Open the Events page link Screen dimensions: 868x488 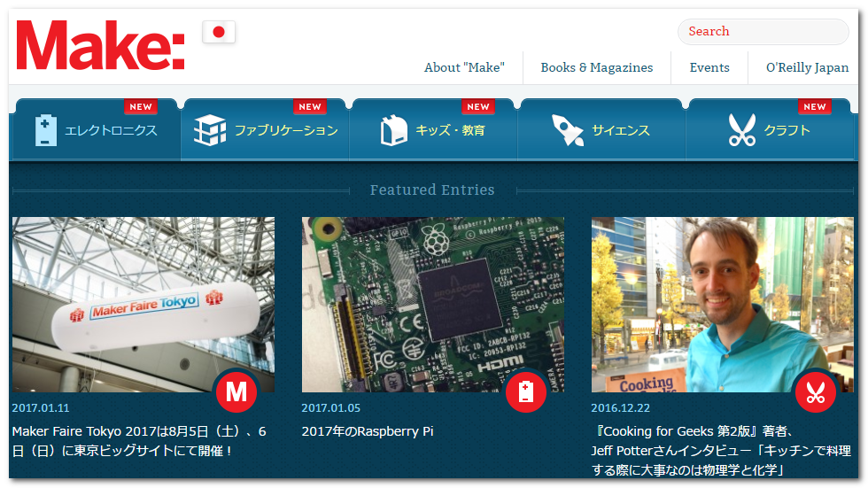[x=709, y=67]
